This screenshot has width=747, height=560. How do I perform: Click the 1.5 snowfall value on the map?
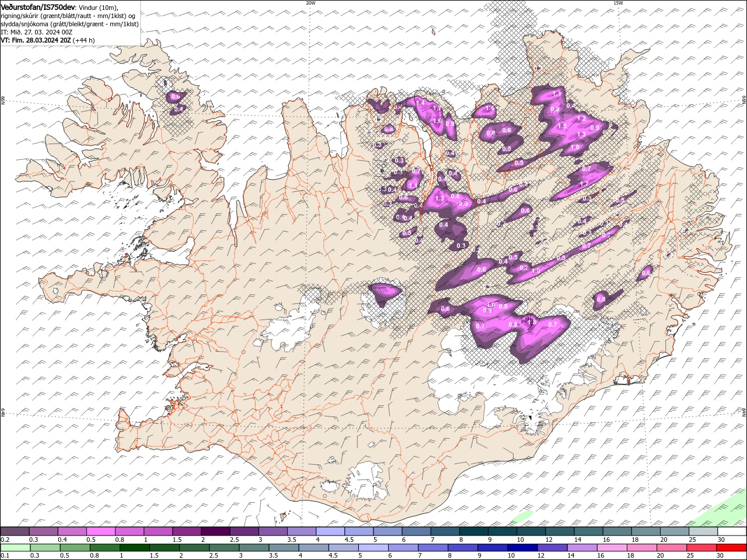pos(562,126)
